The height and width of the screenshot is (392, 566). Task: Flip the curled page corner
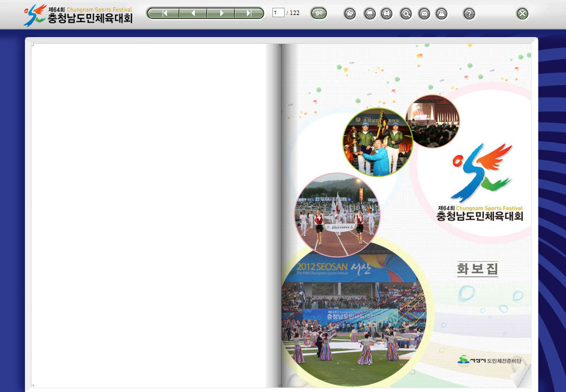click(x=522, y=376)
